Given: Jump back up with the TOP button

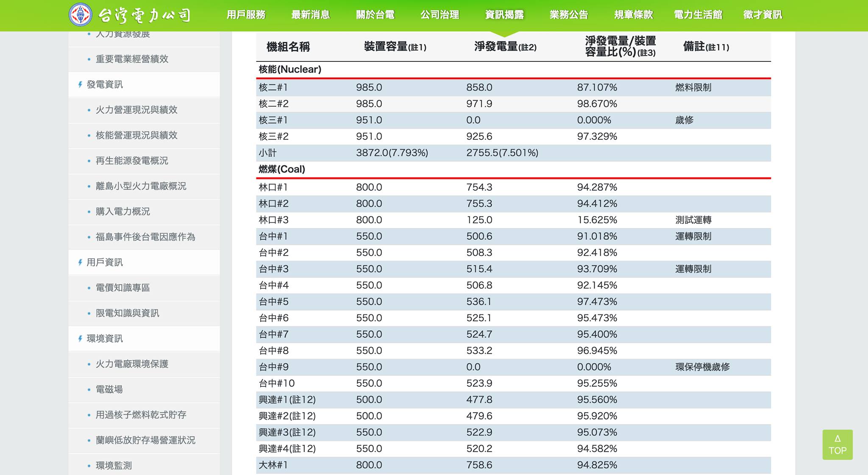Looking at the screenshot, I should [837, 445].
